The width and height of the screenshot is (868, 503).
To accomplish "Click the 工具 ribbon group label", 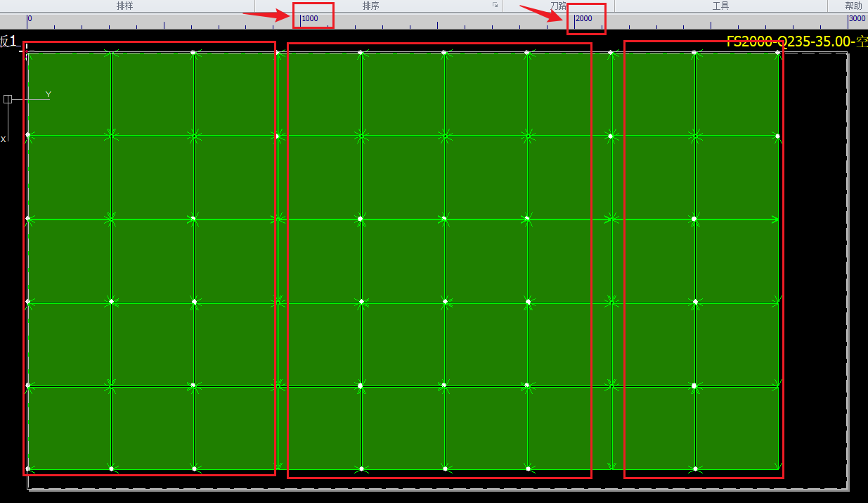I will pos(720,6).
